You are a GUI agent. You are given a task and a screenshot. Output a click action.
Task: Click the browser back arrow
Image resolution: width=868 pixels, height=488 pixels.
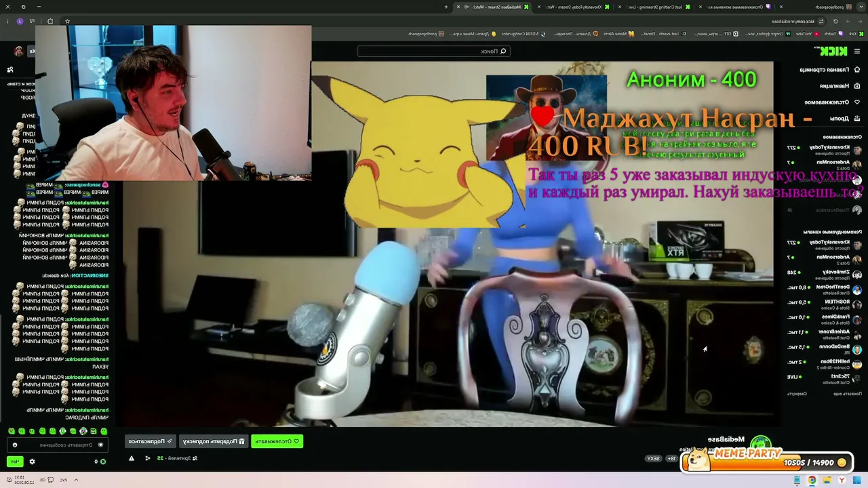point(859,22)
